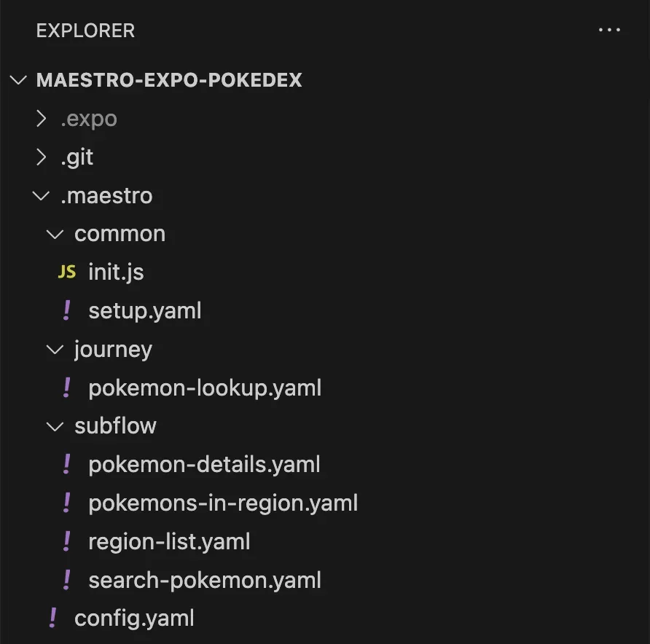
Task: Click the YAML icon beside pokemons-in-region.yaml
Action: pos(67,503)
